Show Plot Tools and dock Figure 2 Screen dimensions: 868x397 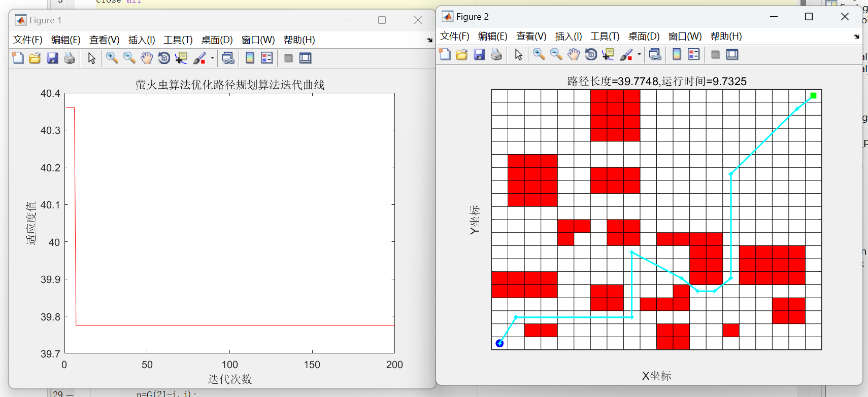[x=732, y=55]
